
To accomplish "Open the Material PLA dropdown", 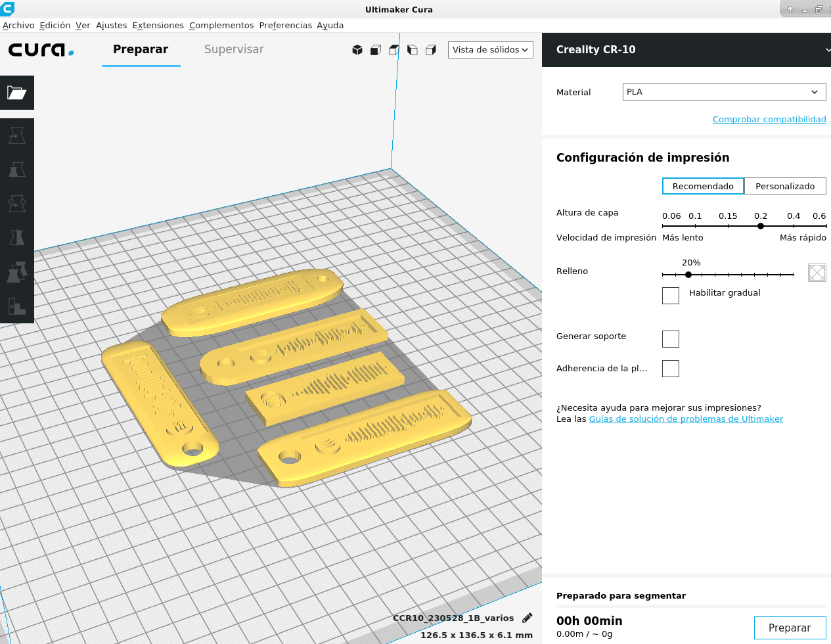I will coord(724,92).
